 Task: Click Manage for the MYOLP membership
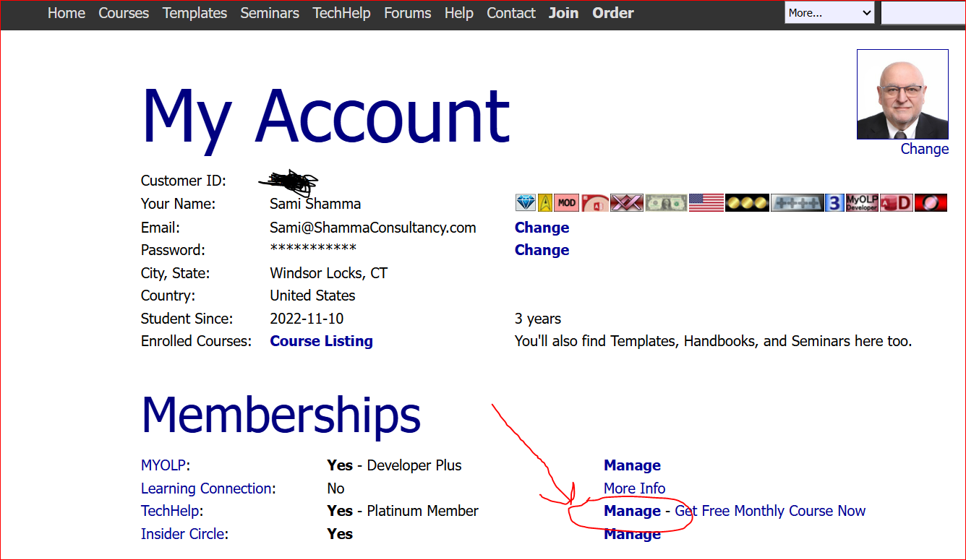tap(632, 465)
